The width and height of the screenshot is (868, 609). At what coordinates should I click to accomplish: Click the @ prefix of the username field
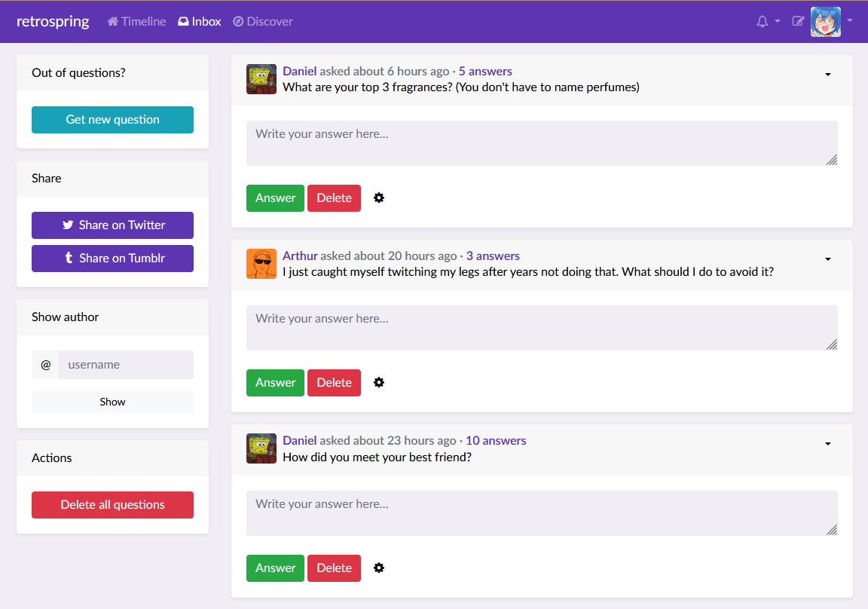45,365
